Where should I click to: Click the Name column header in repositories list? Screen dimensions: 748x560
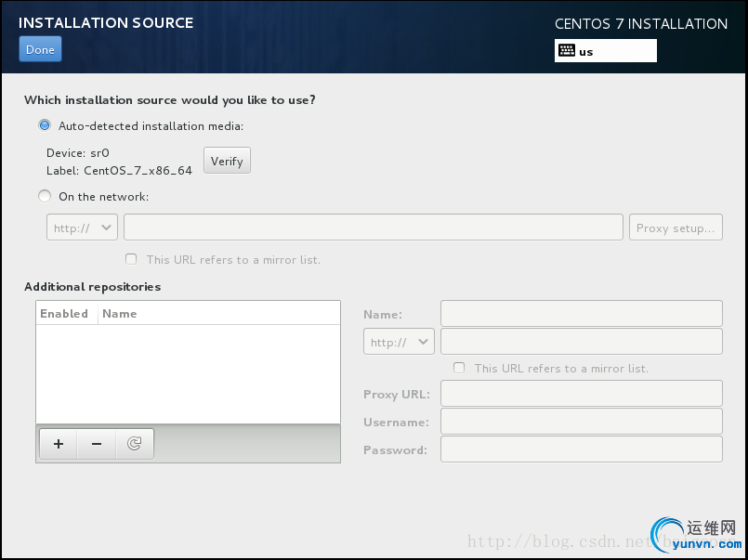[x=219, y=313]
